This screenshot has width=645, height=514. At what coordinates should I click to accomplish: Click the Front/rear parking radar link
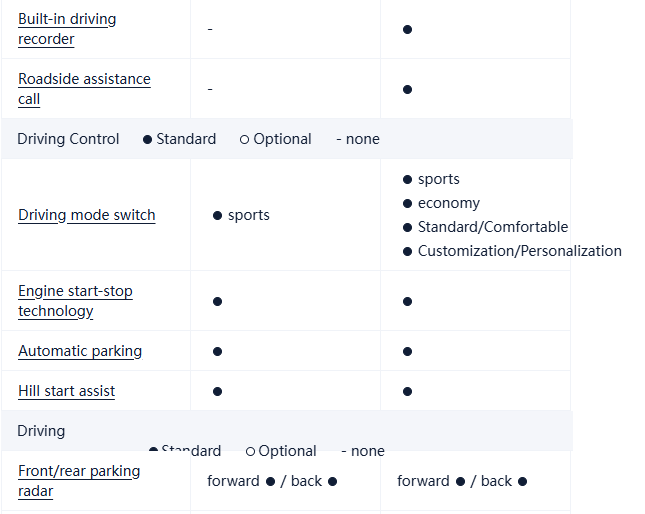click(x=79, y=481)
